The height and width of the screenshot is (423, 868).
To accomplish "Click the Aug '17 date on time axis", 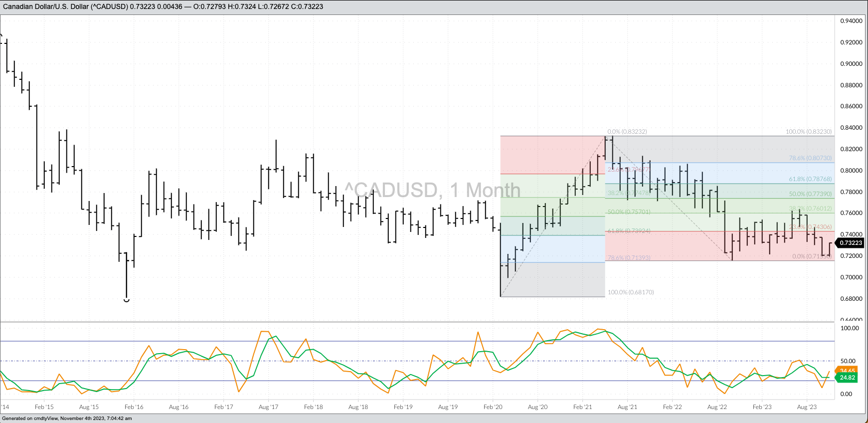I will tap(268, 407).
